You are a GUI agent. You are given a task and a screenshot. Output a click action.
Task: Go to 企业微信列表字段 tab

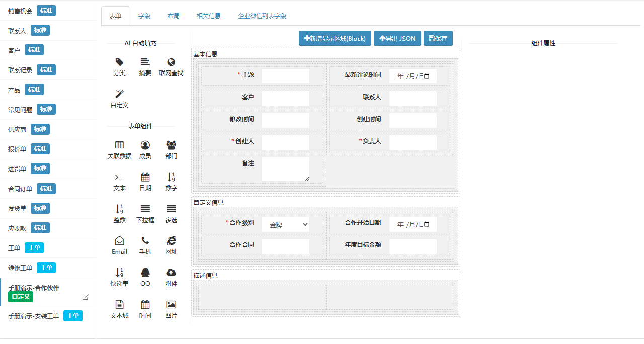[x=262, y=16]
